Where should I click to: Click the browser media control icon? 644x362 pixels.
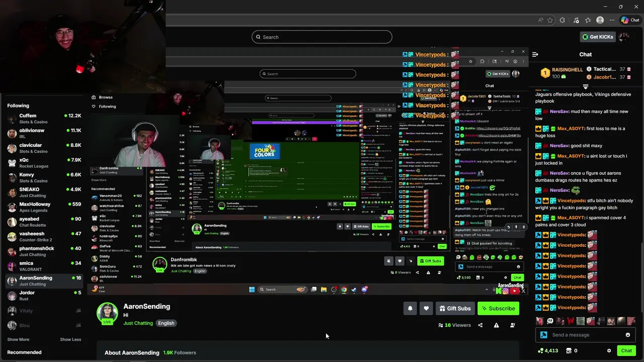(x=575, y=20)
